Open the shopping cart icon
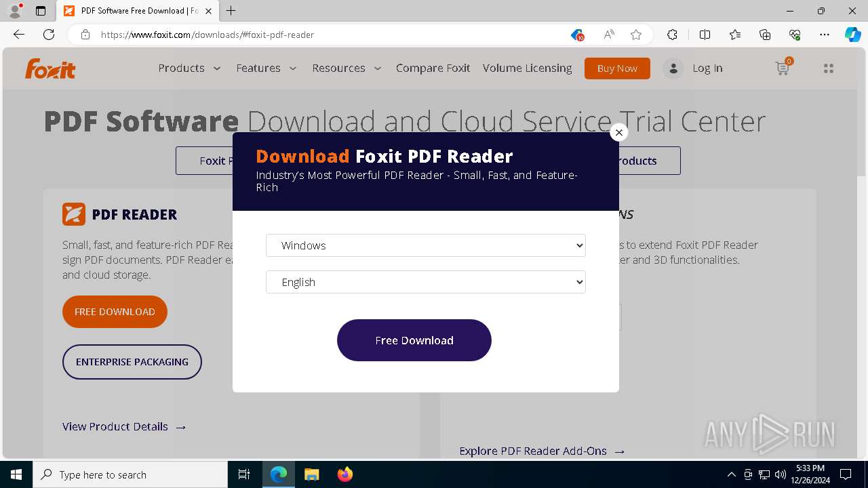This screenshot has width=868, height=488. pyautogui.click(x=783, y=67)
